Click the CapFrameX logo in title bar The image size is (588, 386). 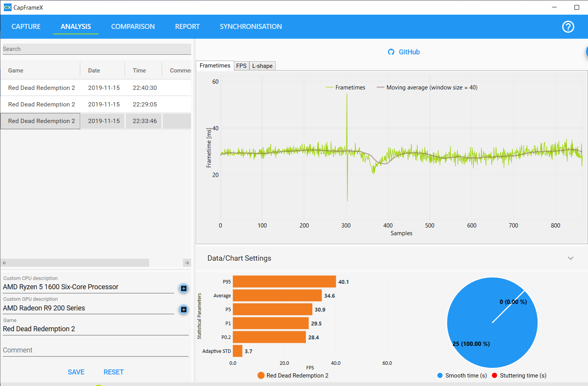pos(7,7)
